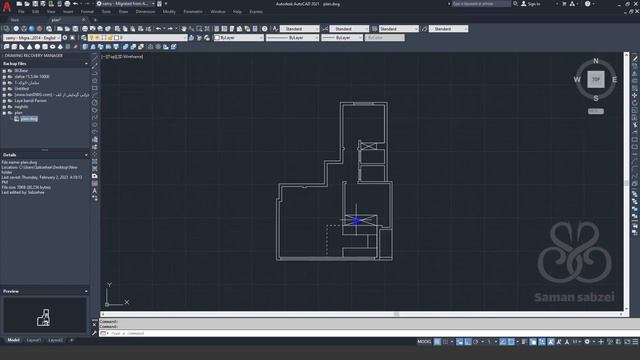The width and height of the screenshot is (640, 360).
Task: Click the search magnifier icon in title bar
Action: (516, 4)
